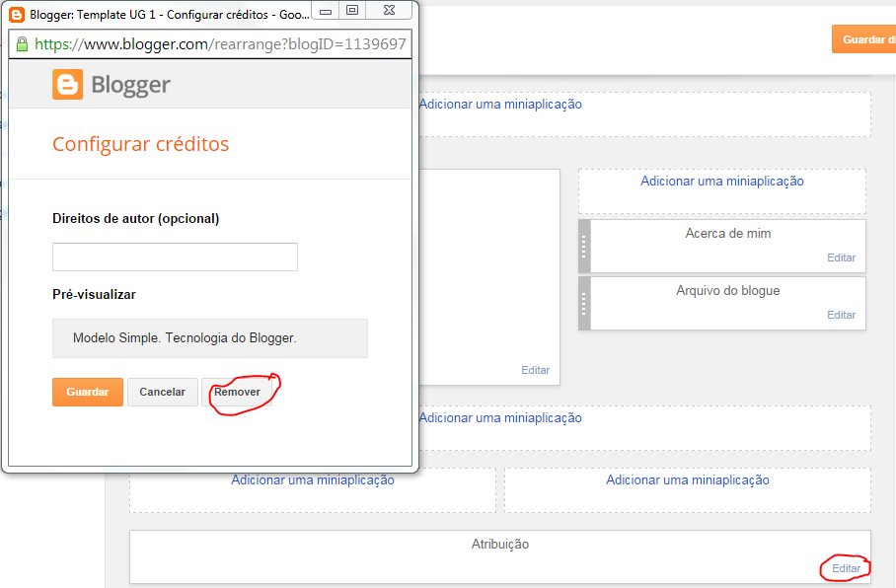Click the drag handle of the Acerca de mim gadget
Viewport: 896px width, 588px height.
click(584, 247)
